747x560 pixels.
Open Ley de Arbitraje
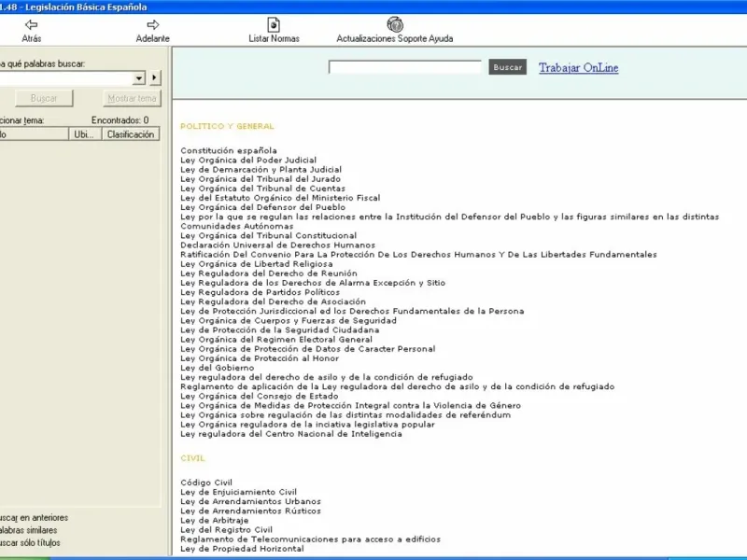pyautogui.click(x=215, y=521)
